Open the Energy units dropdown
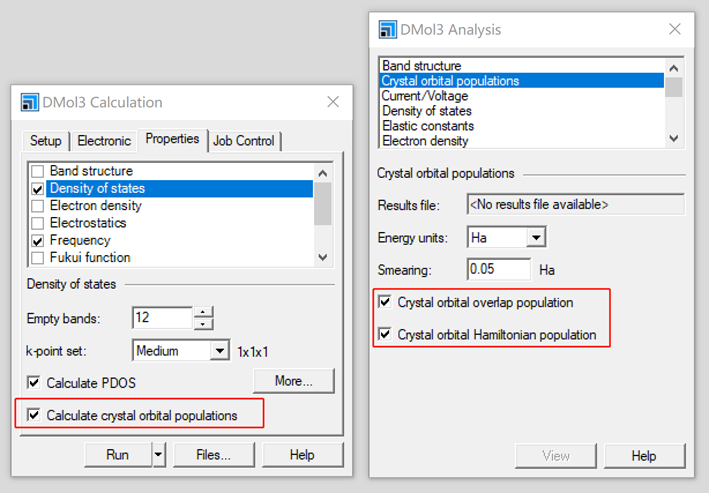 pyautogui.click(x=536, y=238)
